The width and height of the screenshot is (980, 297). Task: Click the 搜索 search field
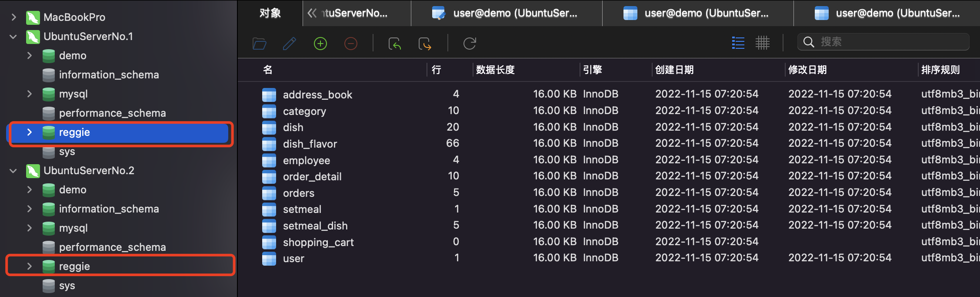[887, 42]
